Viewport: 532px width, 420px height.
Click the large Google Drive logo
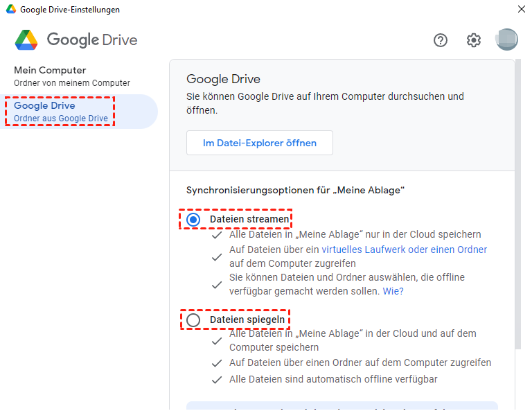pos(26,40)
